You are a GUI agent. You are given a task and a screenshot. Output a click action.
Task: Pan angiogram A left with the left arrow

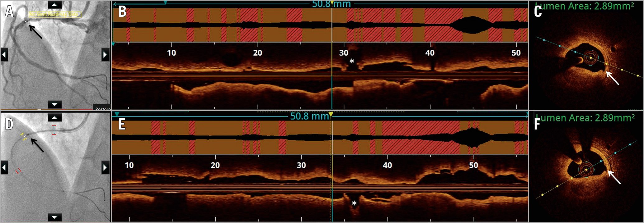pos(4,55)
